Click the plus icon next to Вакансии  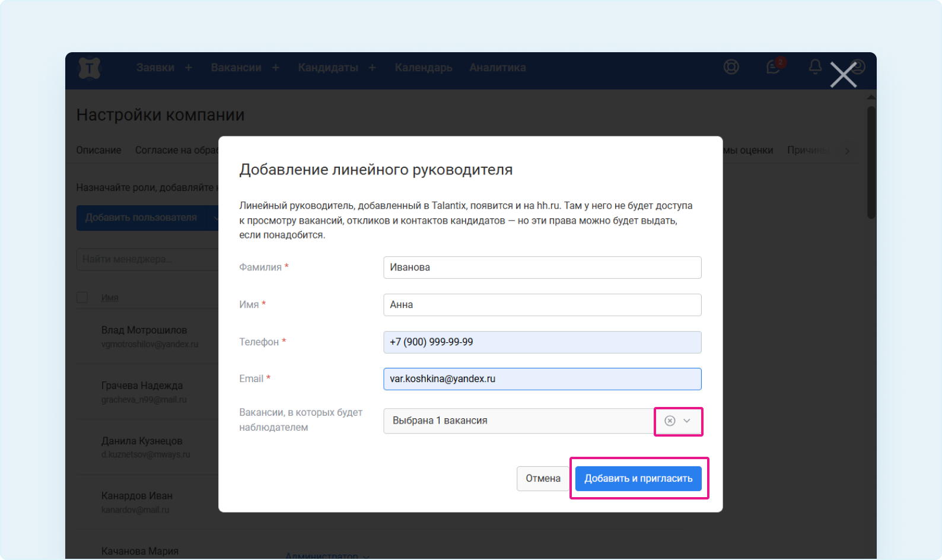tap(276, 68)
